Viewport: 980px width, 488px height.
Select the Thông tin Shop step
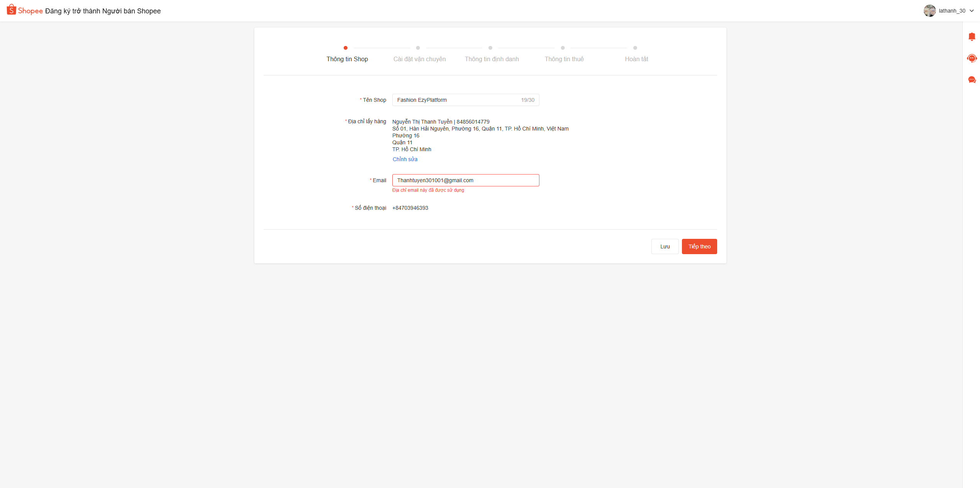[x=347, y=59]
